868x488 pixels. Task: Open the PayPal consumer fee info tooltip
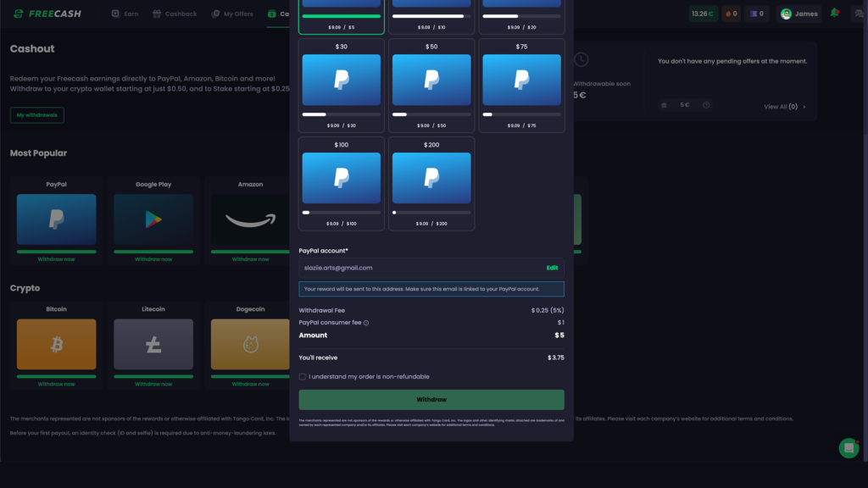click(x=366, y=322)
